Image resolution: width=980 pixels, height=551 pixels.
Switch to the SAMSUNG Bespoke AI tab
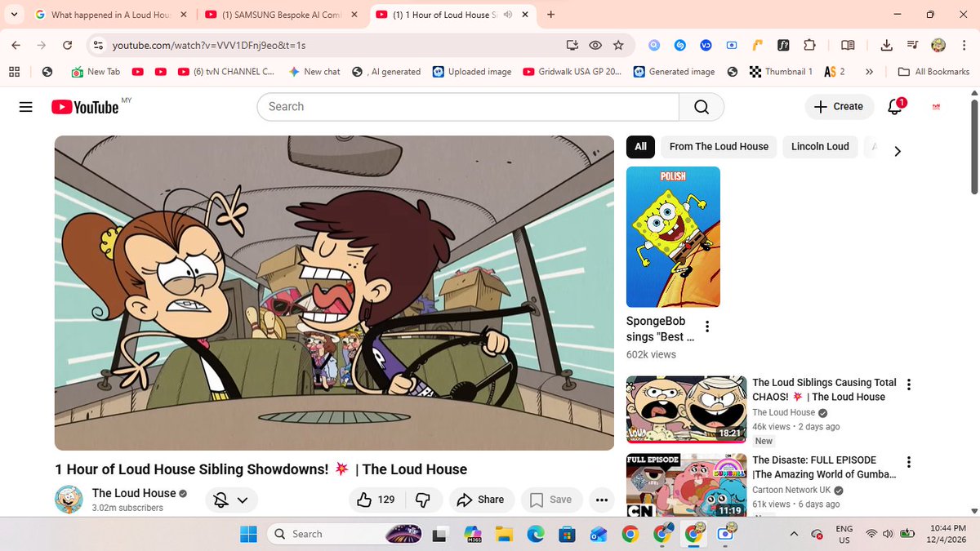point(279,15)
